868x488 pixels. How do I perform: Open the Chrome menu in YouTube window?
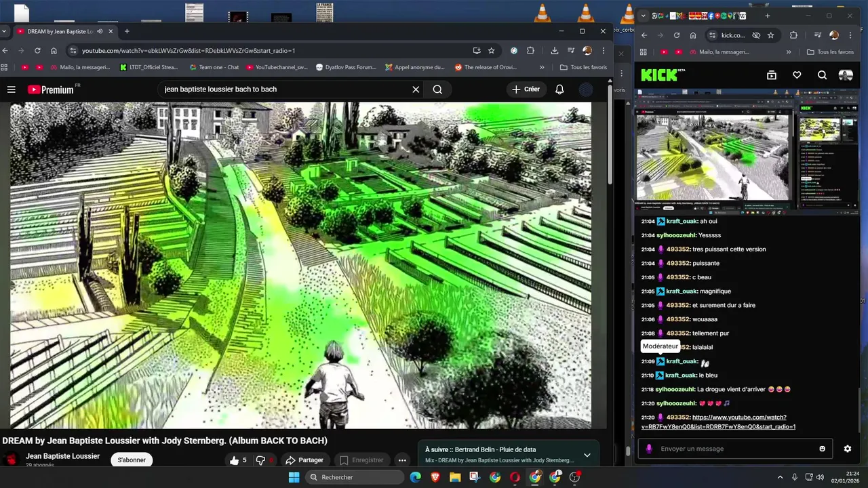point(604,50)
